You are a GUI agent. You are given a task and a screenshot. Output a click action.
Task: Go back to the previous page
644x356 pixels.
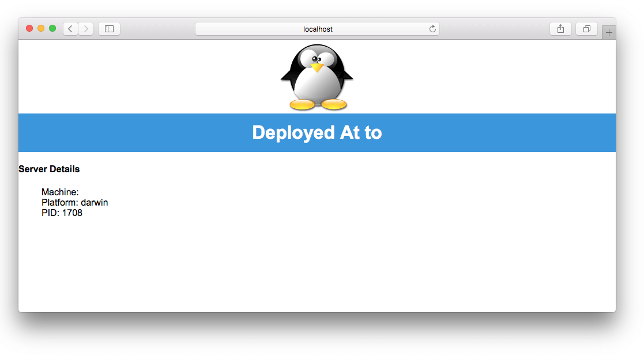[x=70, y=29]
